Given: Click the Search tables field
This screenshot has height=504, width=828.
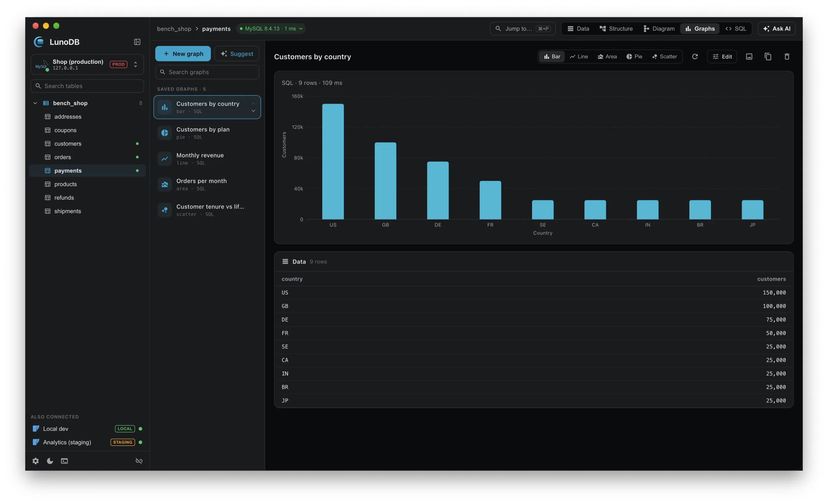Looking at the screenshot, I should click(87, 86).
